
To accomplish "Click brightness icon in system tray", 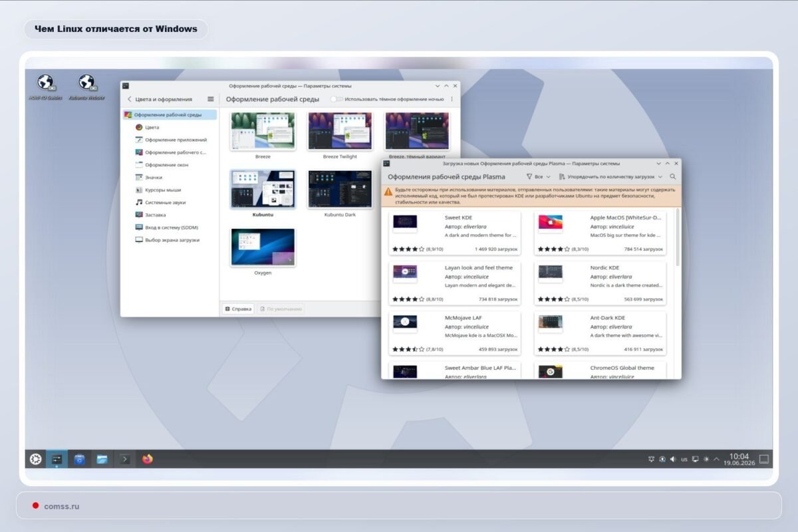I will click(x=706, y=459).
